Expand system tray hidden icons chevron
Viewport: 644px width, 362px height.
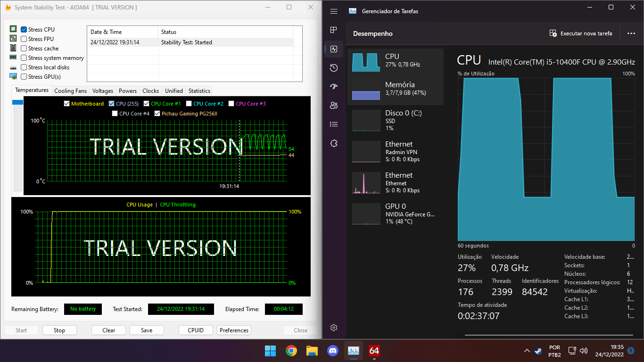pos(527,351)
